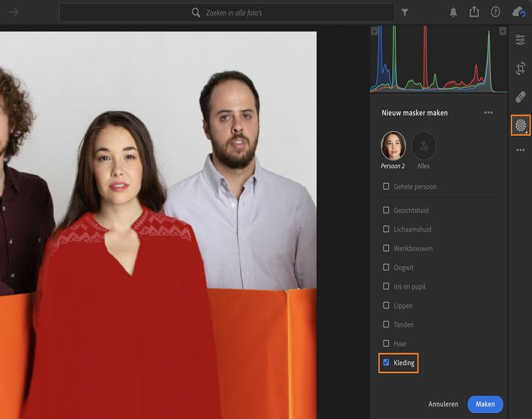Toggle highlight clipping indicator in histogram
The height and width of the screenshot is (419, 532).
(503, 31)
